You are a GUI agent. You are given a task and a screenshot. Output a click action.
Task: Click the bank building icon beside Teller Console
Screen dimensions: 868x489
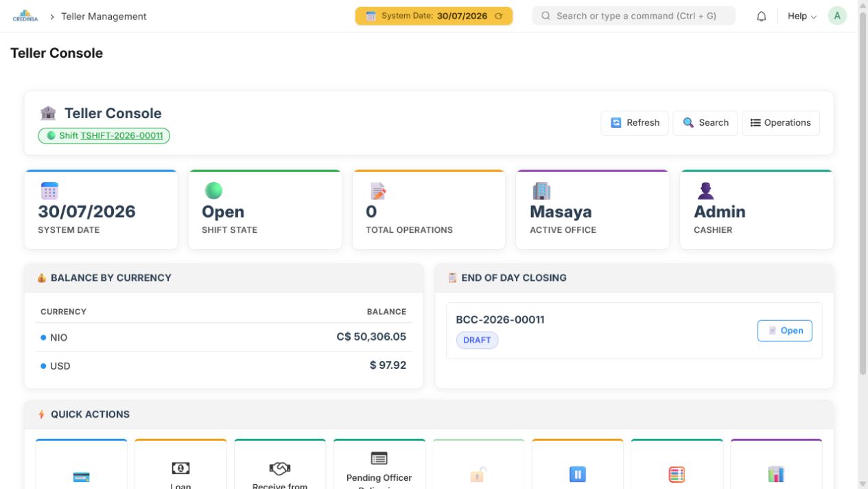48,113
